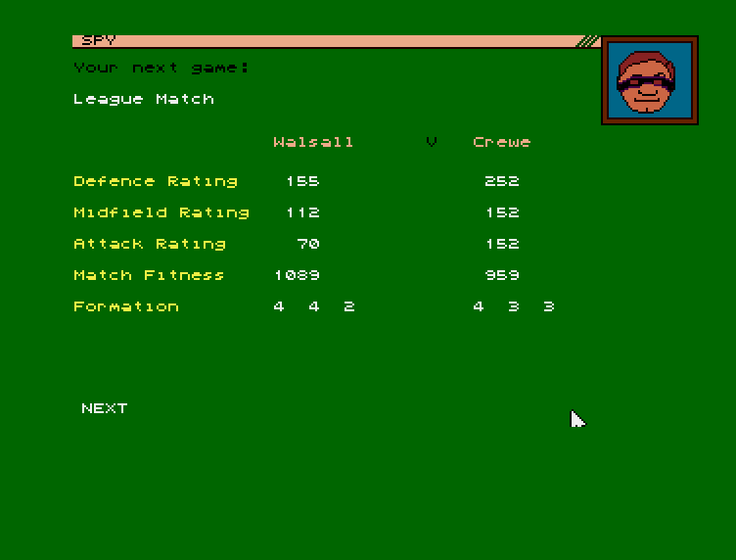This screenshot has height=560, width=736.
Task: Click Crewe's attack rating 152
Action: point(502,244)
